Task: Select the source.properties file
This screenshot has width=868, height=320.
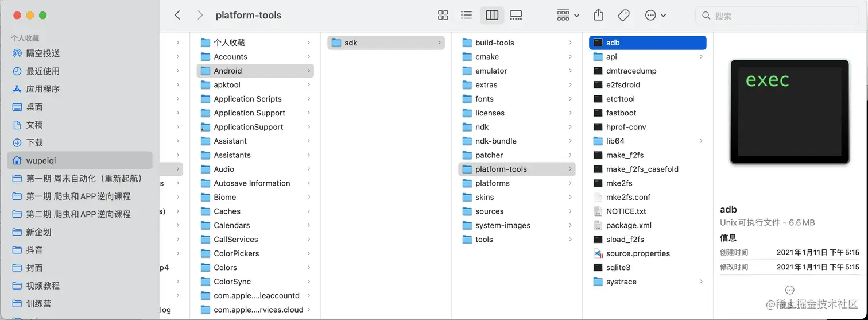Action: [638, 253]
